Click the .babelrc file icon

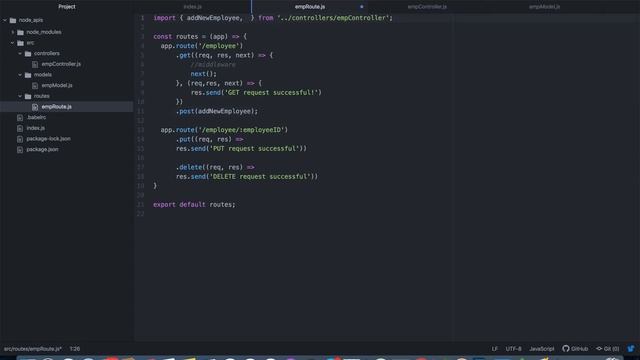pyautogui.click(x=20, y=118)
